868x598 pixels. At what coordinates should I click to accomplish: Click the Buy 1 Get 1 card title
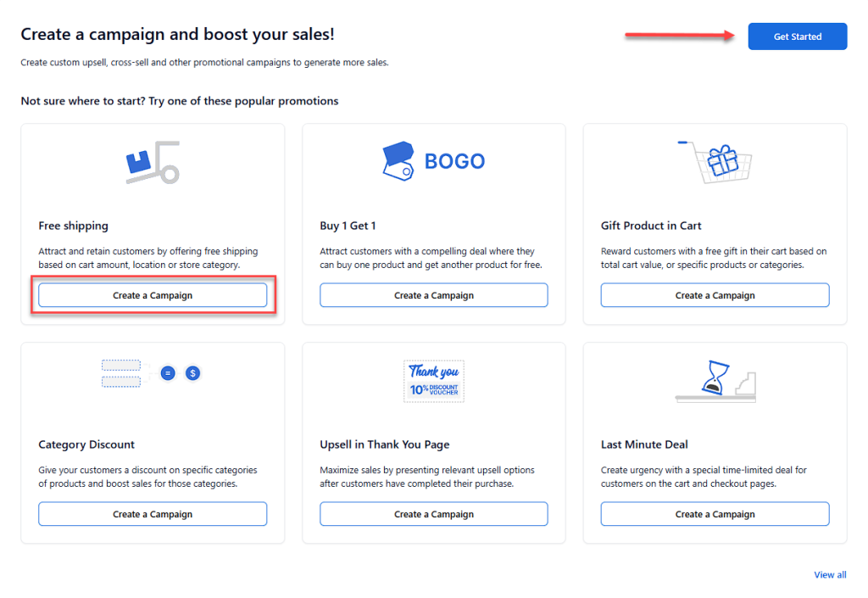(348, 226)
